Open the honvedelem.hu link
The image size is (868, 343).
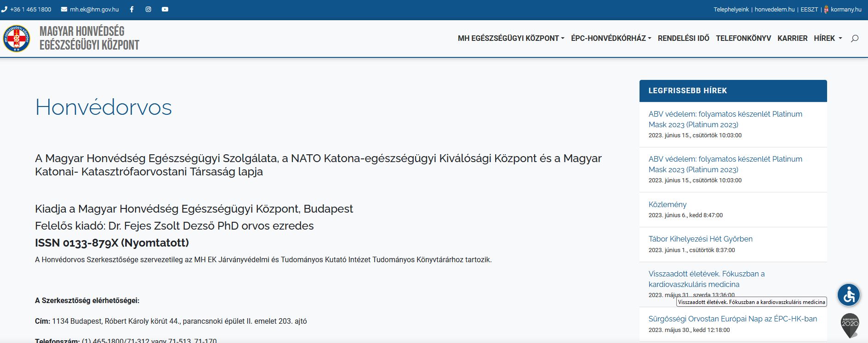pos(775,10)
